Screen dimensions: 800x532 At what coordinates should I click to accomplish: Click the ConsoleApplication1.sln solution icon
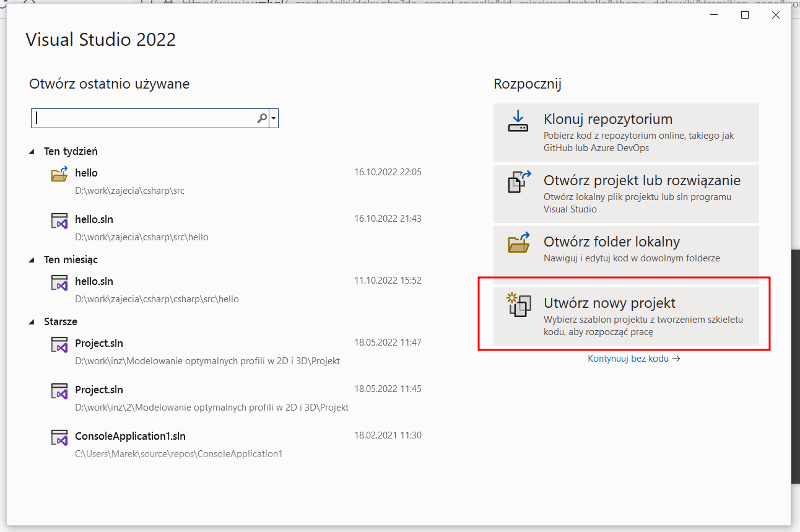coord(59,438)
